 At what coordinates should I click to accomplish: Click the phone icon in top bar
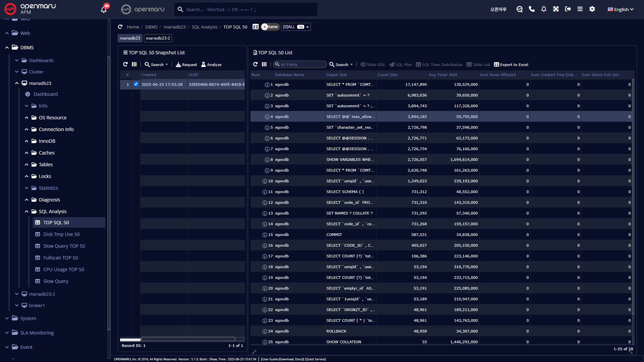pyautogui.click(x=532, y=9)
